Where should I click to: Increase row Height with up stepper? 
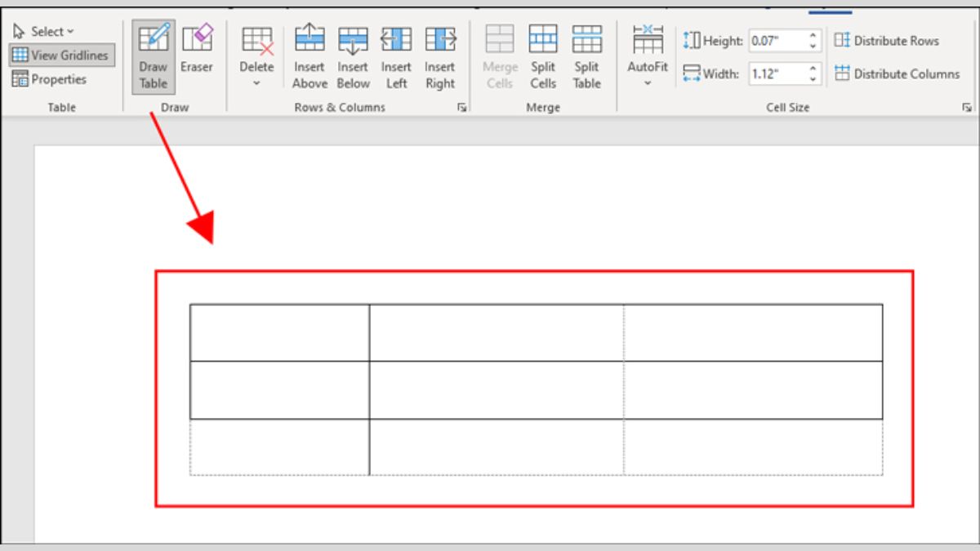click(x=813, y=36)
